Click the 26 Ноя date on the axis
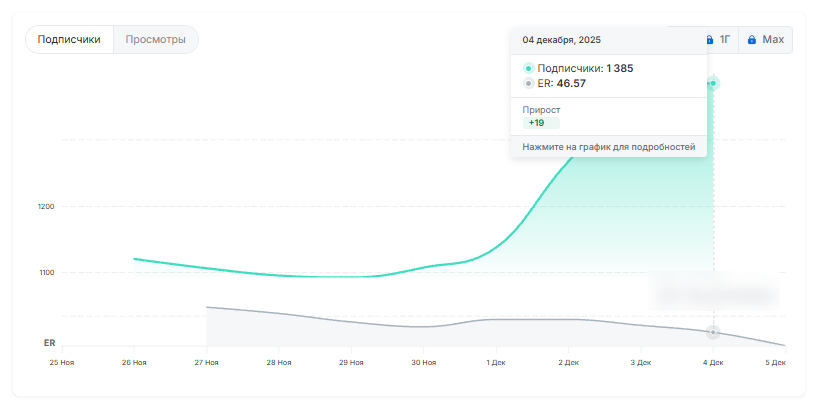The image size is (814, 407). tap(134, 362)
